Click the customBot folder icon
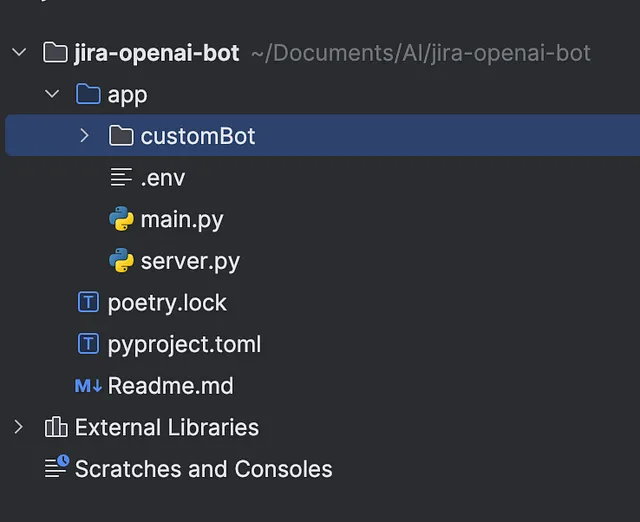The height and width of the screenshot is (522, 640). (x=121, y=135)
